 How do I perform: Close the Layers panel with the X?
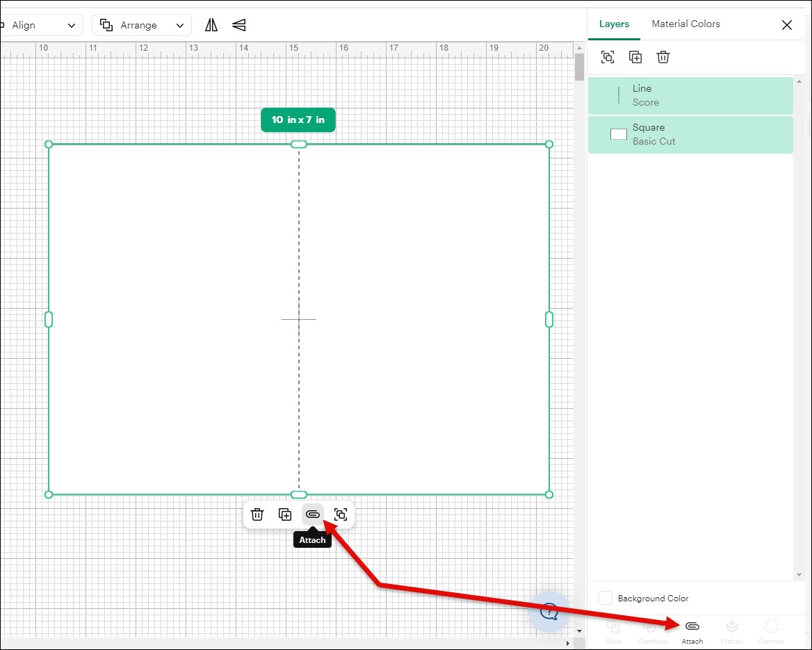787,25
